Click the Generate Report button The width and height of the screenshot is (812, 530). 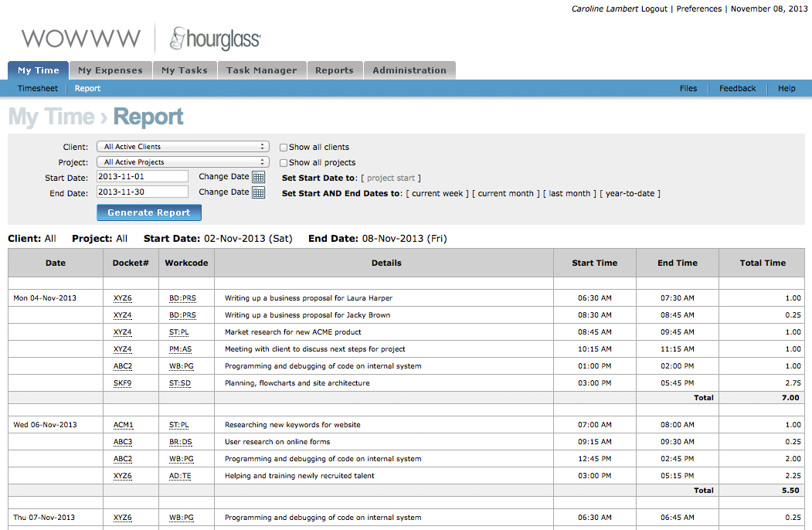(x=148, y=212)
